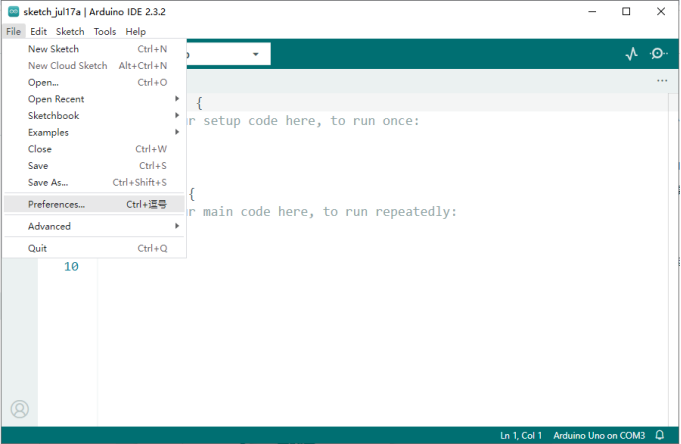Screen dimensions: 681x444
Task: Open the Edit menu
Action: pos(38,31)
